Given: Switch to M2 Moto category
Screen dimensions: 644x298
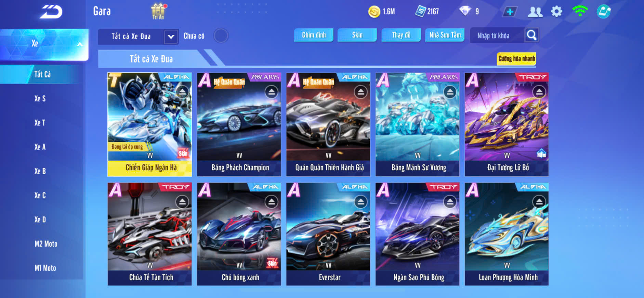Looking at the screenshot, I should pyautogui.click(x=46, y=244).
